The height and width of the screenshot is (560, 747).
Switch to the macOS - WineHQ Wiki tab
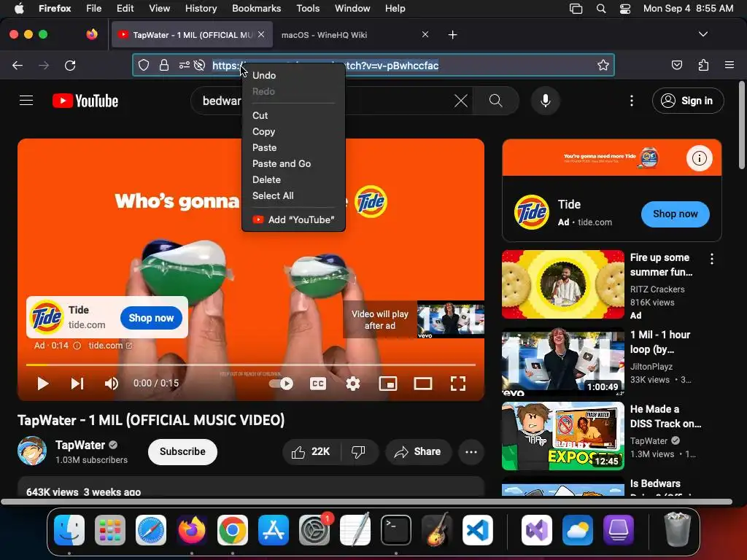[355, 35]
